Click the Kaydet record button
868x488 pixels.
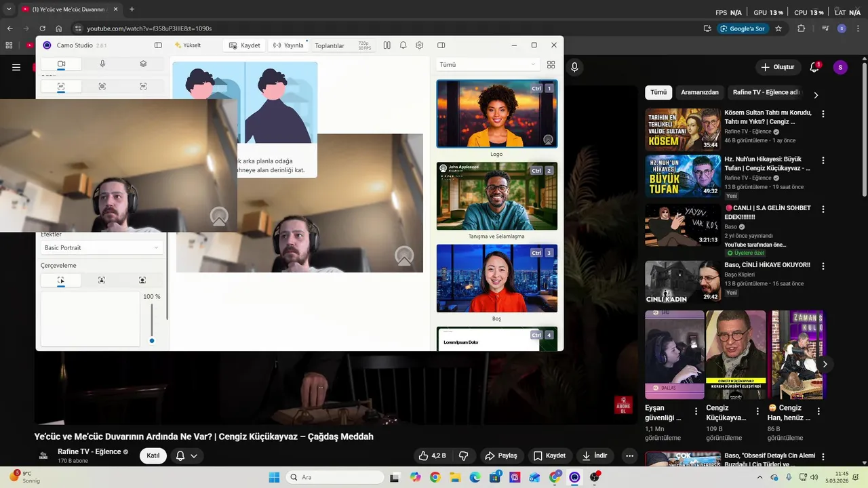click(x=244, y=45)
